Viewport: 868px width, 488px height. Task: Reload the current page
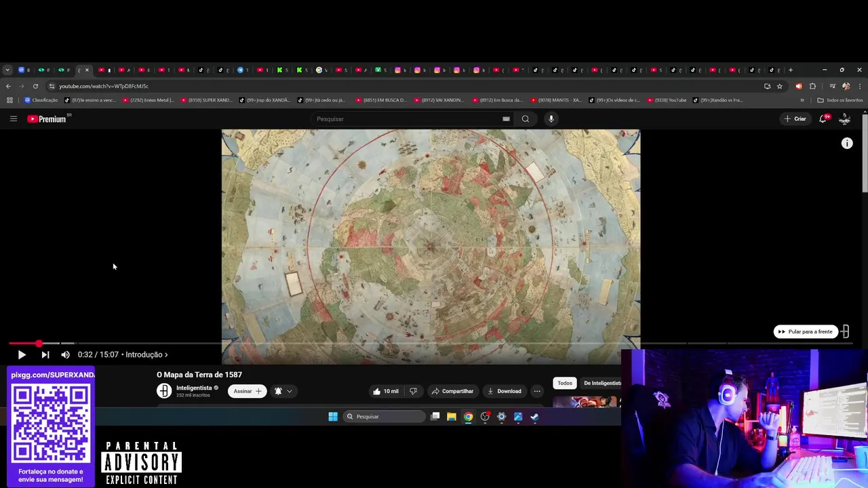click(x=35, y=86)
